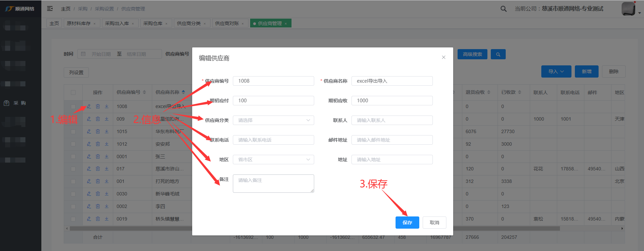Toggle the sidebar collapse hamburger icon
The width and height of the screenshot is (644, 251).
point(50,8)
